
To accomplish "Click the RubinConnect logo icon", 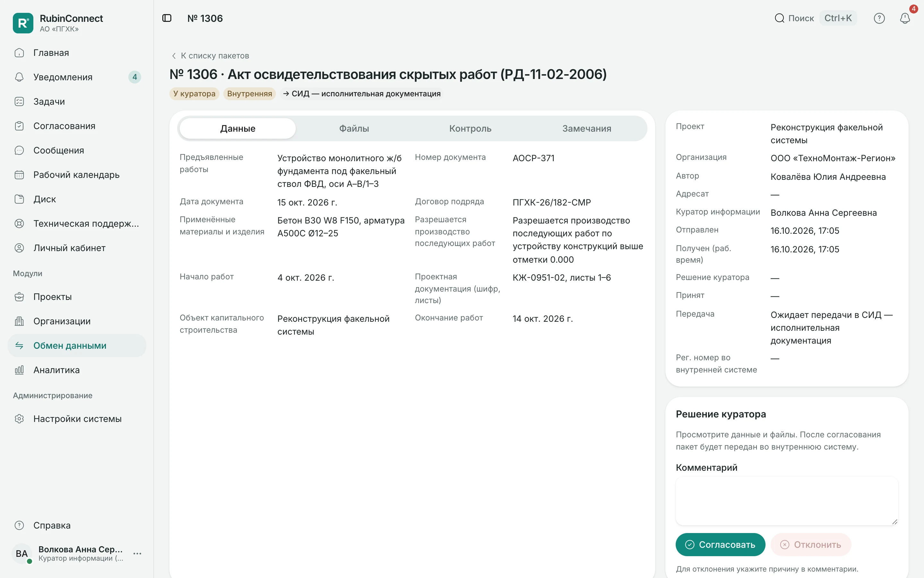I will coord(23,23).
